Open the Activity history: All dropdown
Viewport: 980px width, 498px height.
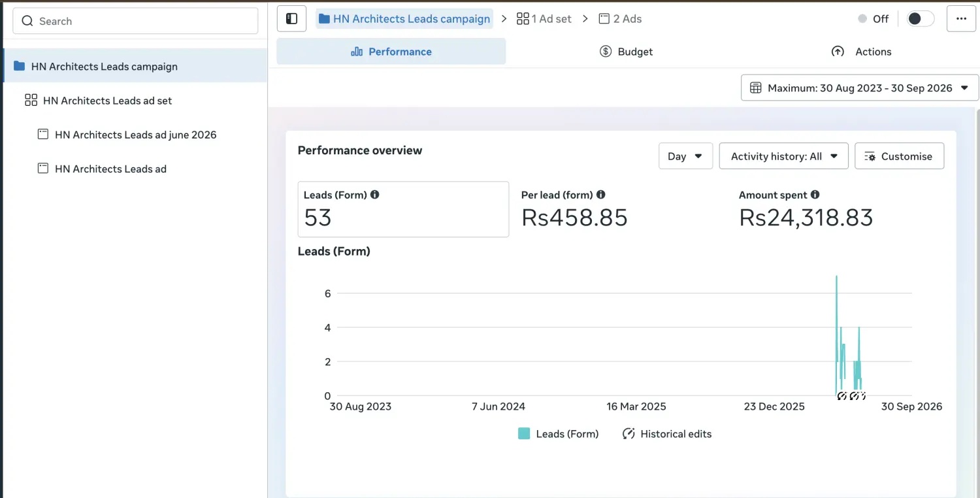coord(783,156)
